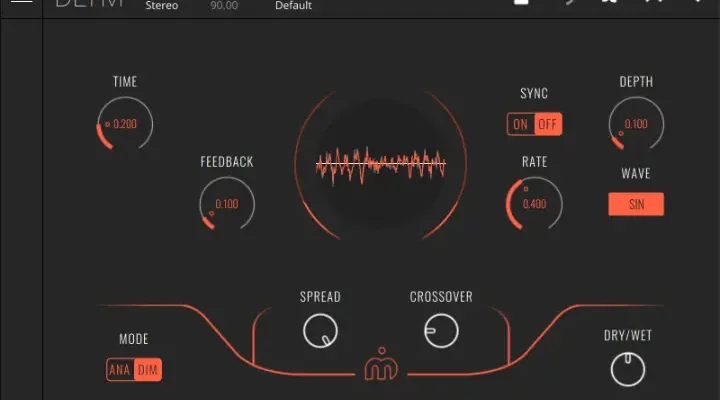The height and width of the screenshot is (400, 720).
Task: Turn SYNC on with the ON button
Action: coord(520,125)
